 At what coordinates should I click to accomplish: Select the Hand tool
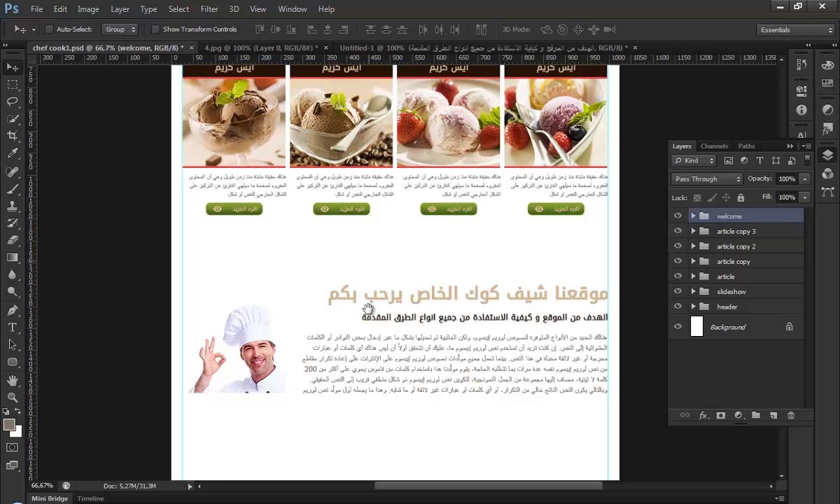(13, 380)
